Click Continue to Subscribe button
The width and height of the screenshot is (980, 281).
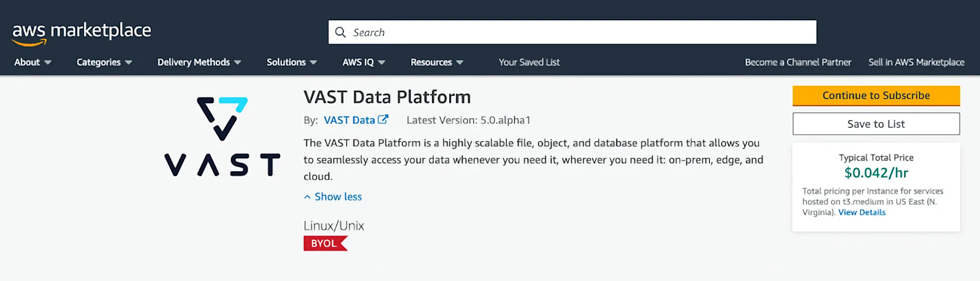pos(876,96)
